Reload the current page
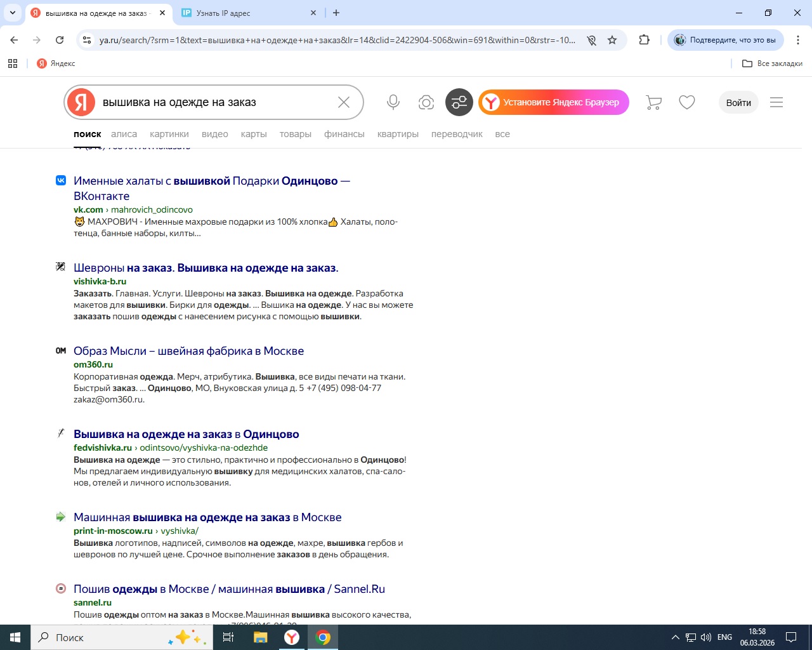 (60, 40)
